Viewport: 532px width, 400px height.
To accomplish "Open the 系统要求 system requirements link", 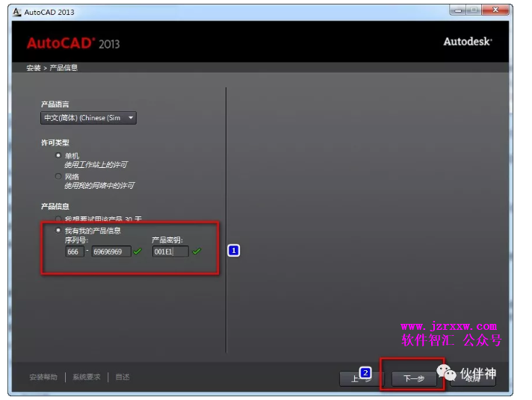I will click(87, 377).
